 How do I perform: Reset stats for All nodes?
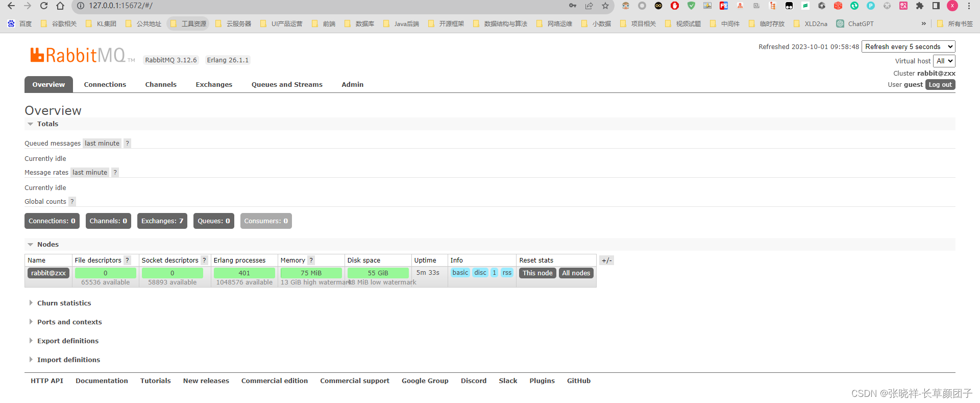click(576, 273)
